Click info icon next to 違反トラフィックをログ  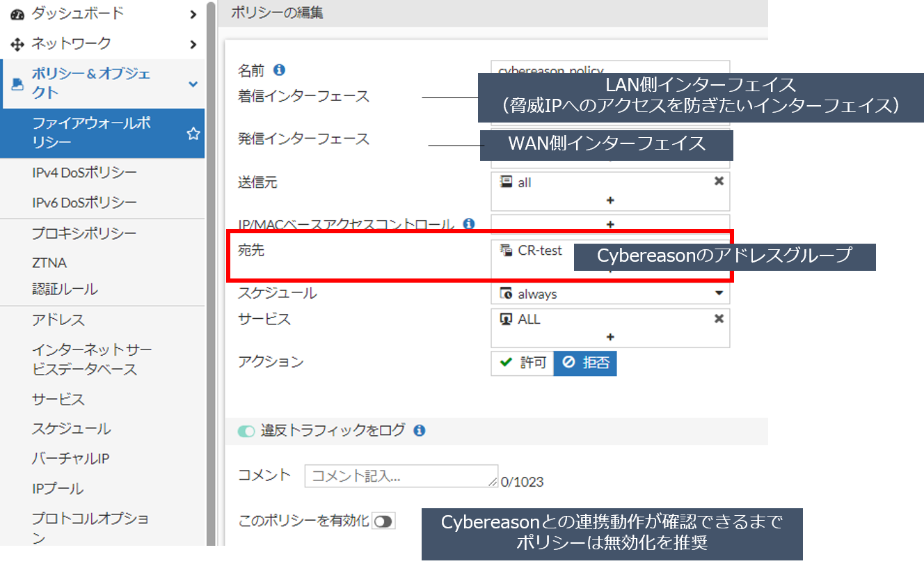[x=419, y=430]
